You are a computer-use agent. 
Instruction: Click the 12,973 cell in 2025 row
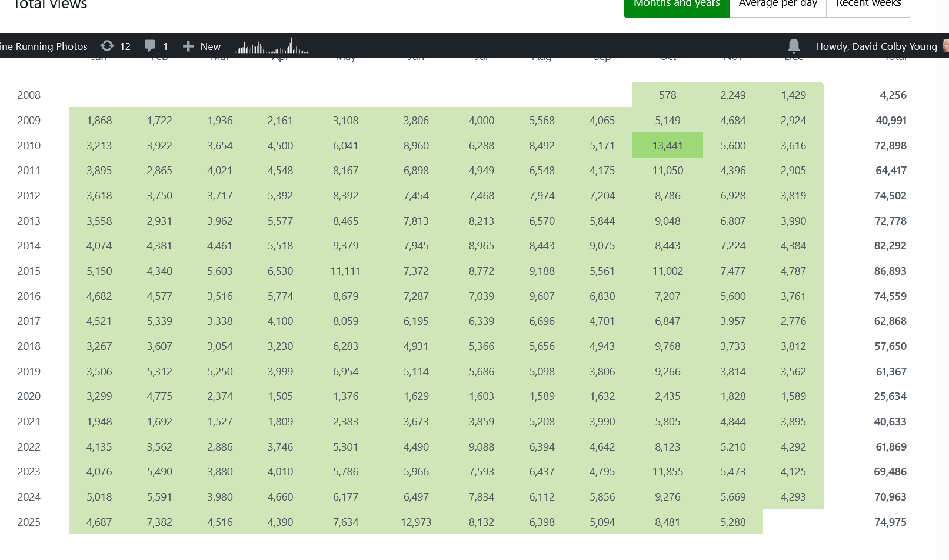coord(416,522)
